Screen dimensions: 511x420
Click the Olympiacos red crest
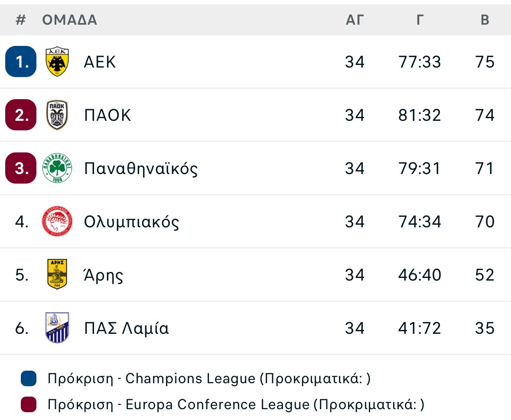(x=57, y=222)
